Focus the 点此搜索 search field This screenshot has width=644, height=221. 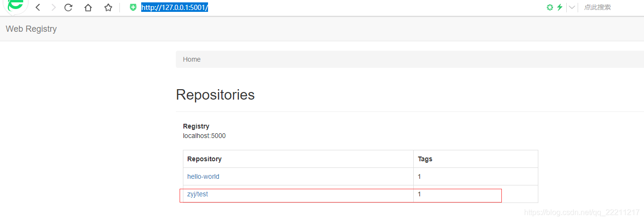pos(611,7)
